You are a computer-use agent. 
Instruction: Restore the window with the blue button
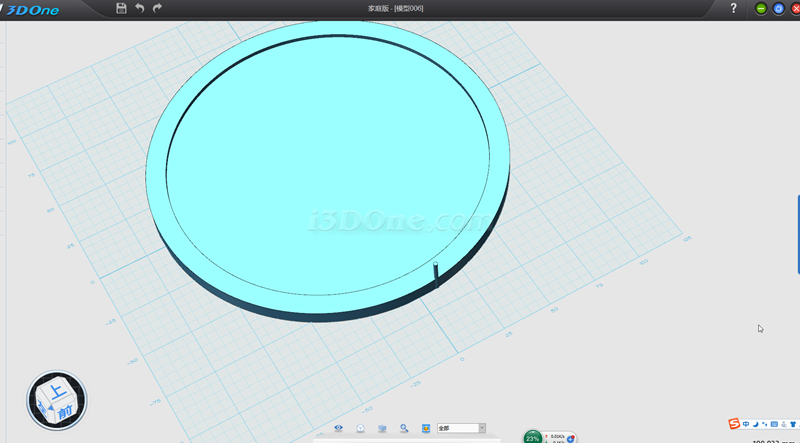pyautogui.click(x=778, y=8)
